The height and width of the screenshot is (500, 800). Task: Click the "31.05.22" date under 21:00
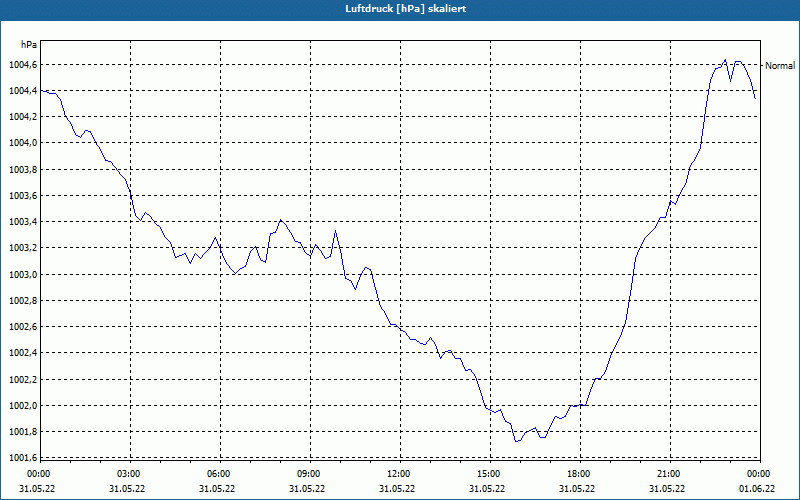pyautogui.click(x=667, y=489)
